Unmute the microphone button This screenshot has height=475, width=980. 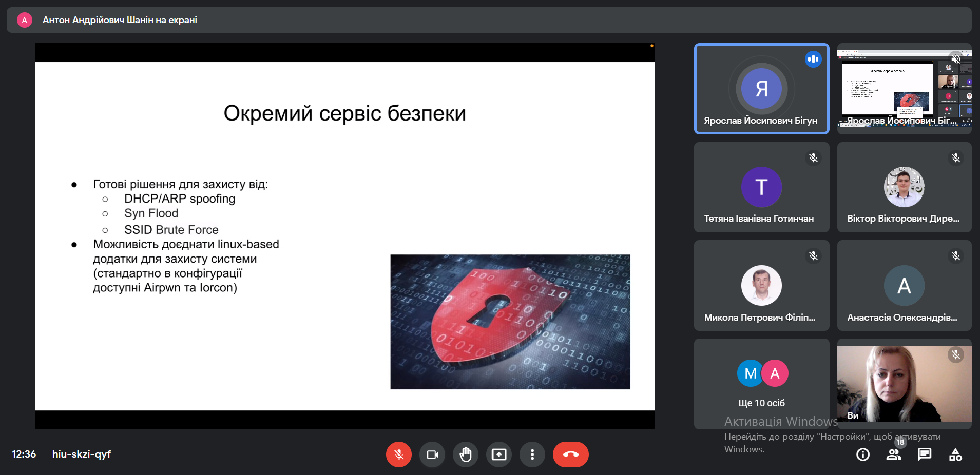(399, 454)
